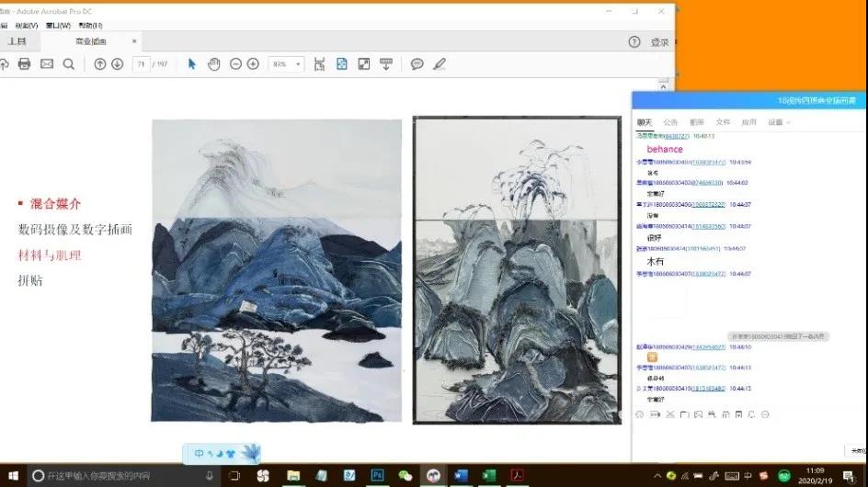Select the 相册 tab in chat window
This screenshot has width=868, height=487.
pyautogui.click(x=697, y=122)
